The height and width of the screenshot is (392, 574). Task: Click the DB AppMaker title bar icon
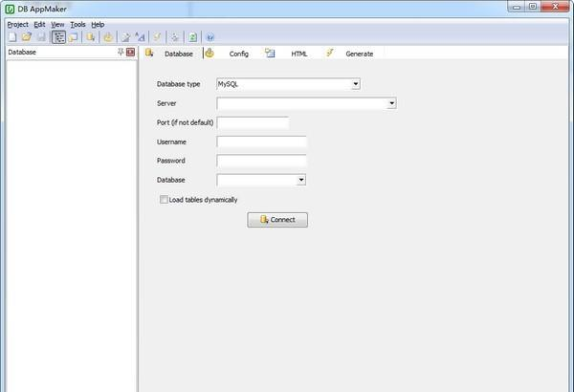10,9
